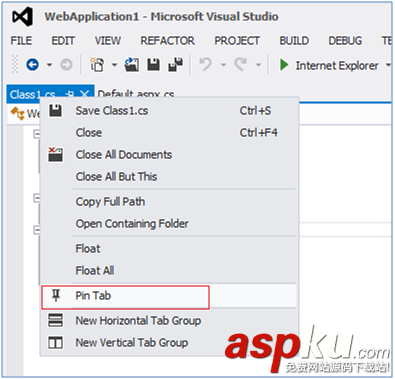Screen dimensions: 395x379
Task: Open the BUILD menu
Action: 294,41
